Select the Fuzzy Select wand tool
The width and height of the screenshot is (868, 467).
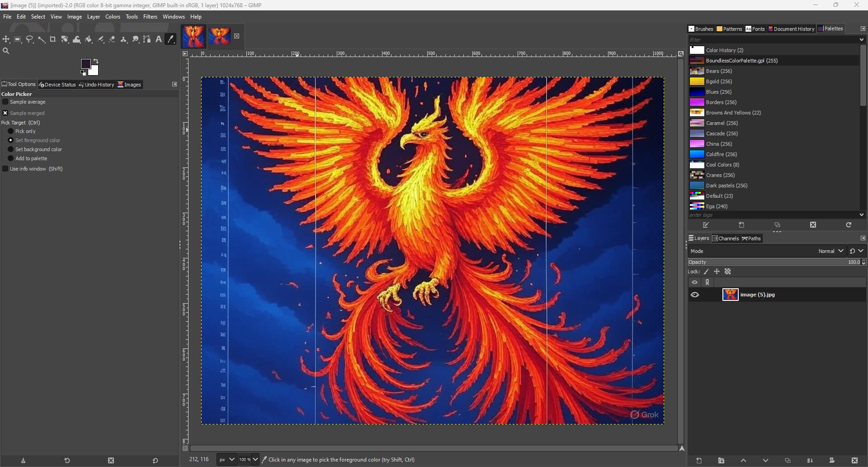41,39
